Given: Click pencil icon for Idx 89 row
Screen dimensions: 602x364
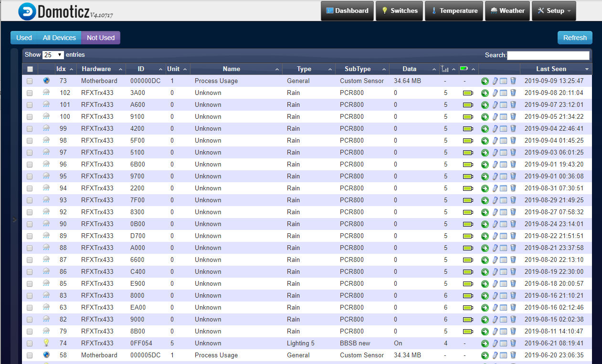Looking at the screenshot, I should click(x=495, y=236).
